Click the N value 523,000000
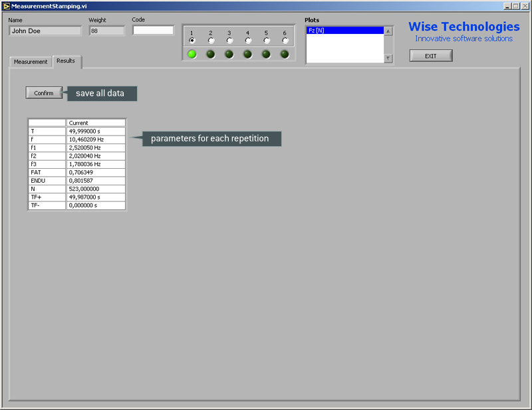532x410 pixels. 96,189
